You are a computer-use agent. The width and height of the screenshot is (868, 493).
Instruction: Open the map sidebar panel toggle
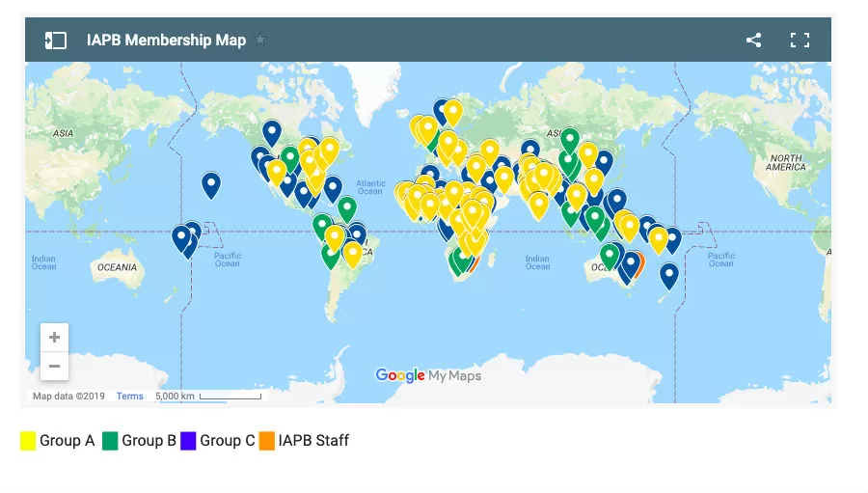[x=55, y=40]
